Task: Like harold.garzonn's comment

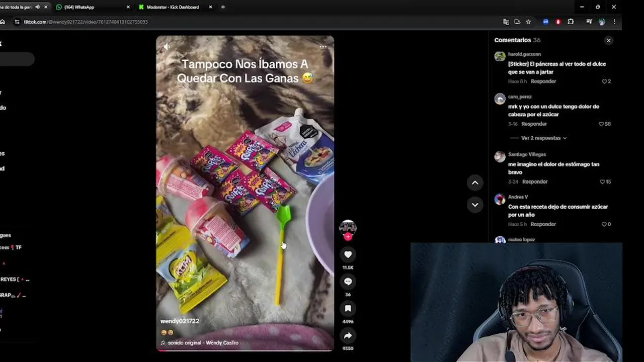Action: 604,81
